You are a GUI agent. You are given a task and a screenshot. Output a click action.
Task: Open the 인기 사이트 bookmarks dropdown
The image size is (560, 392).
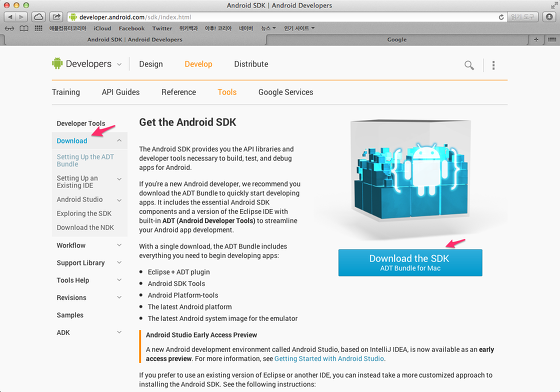[299, 28]
